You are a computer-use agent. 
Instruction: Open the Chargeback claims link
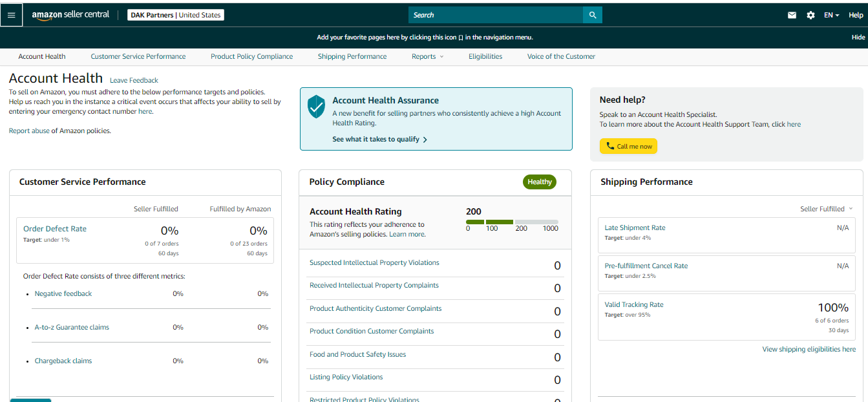(x=63, y=361)
